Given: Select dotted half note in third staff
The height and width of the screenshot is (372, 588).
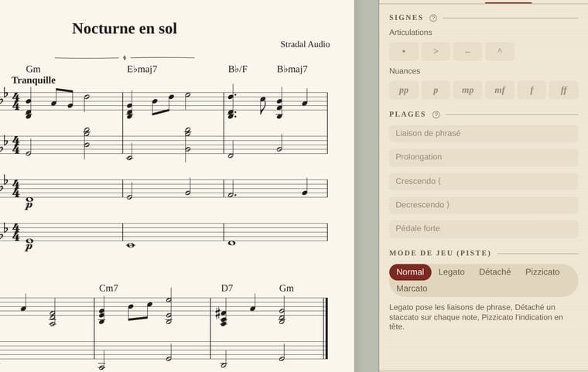Looking at the screenshot, I should 231,189.
